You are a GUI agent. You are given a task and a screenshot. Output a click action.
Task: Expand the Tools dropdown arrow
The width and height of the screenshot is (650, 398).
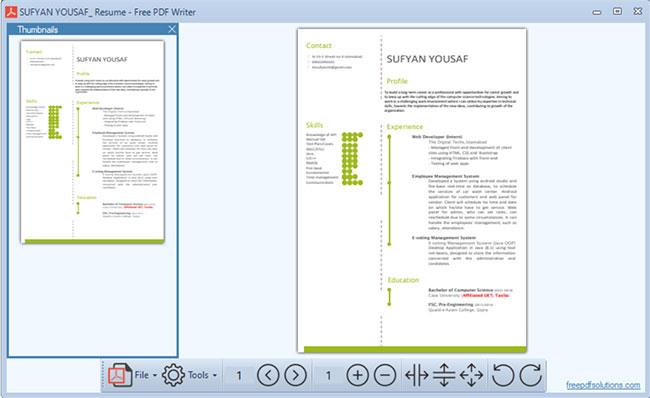pos(215,375)
